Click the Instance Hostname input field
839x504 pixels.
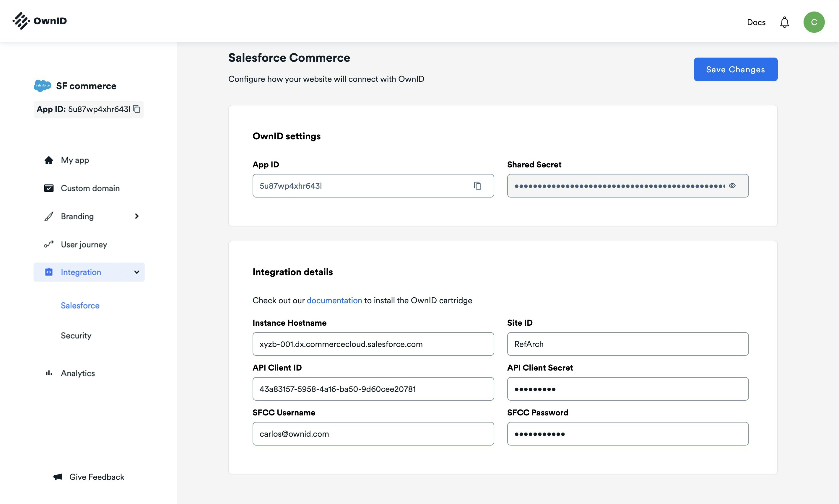tap(373, 344)
